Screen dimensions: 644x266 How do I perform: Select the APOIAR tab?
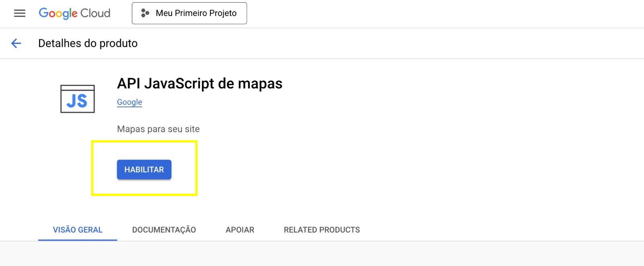(240, 230)
